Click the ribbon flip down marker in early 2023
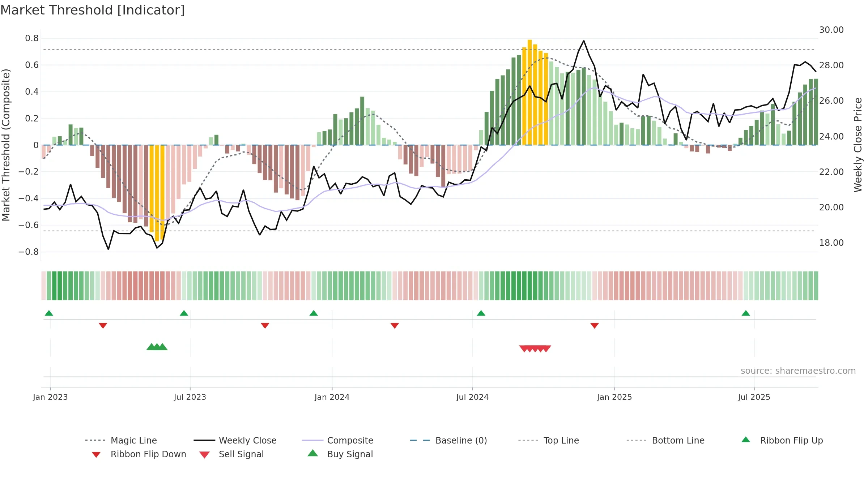This screenshot has width=868, height=488. 103,326
